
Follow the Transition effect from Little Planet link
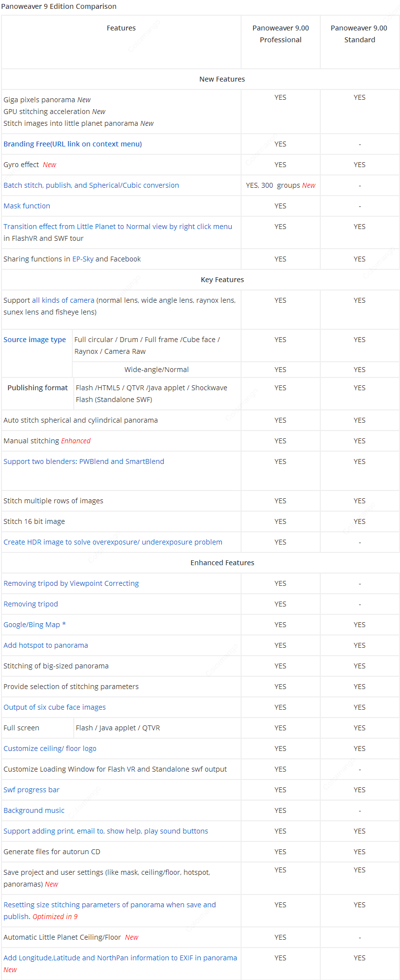click(x=118, y=227)
